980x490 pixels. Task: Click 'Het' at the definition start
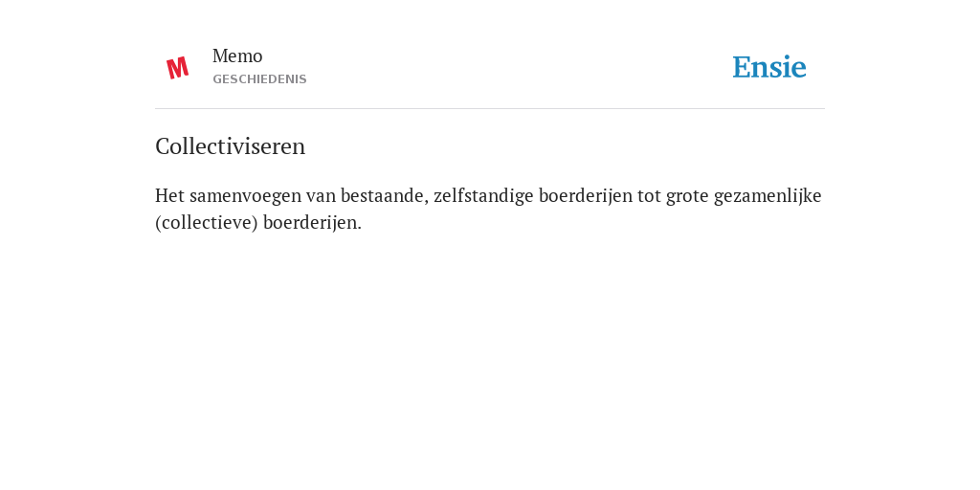pos(170,195)
